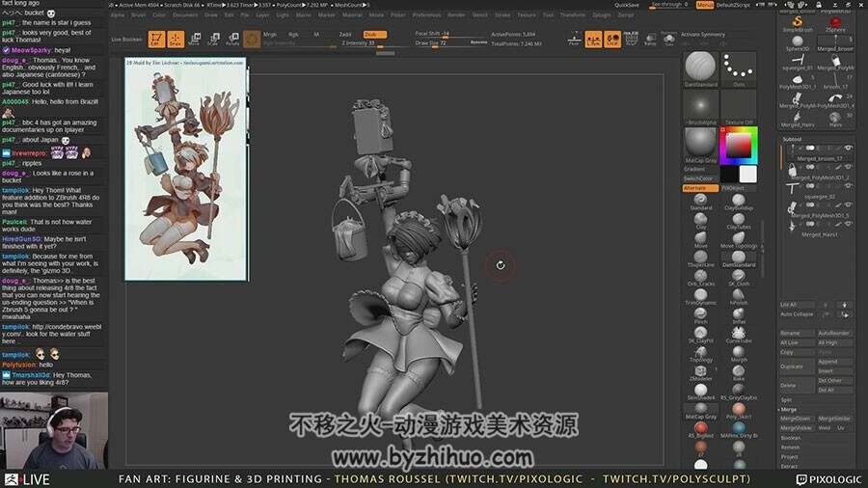Choose the ClayBuildup brush
868x488 pixels.
(739, 202)
